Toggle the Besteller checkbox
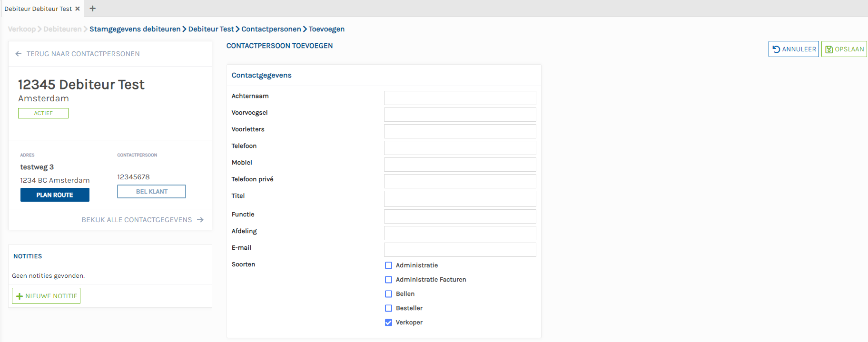Screen dimensions: 868x342 [388, 308]
